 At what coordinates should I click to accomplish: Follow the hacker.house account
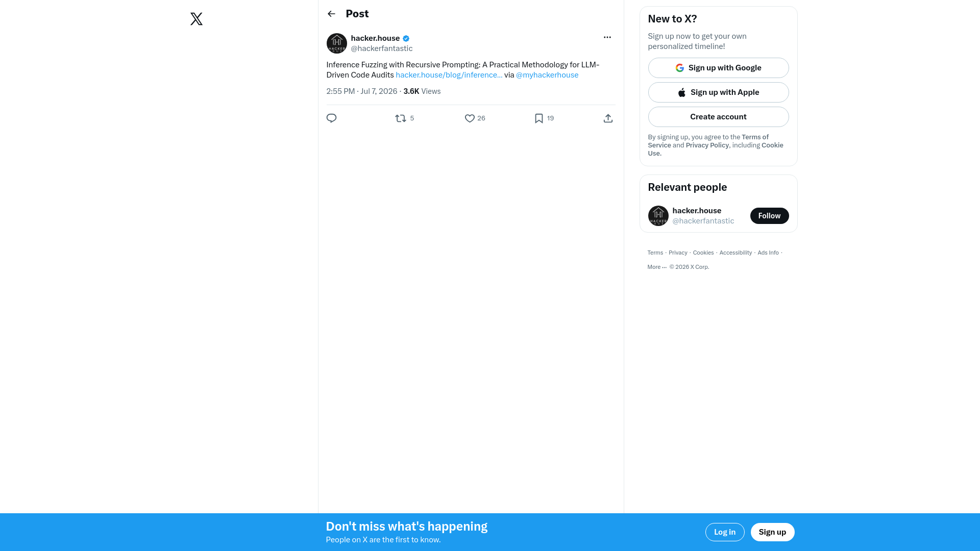tap(769, 216)
